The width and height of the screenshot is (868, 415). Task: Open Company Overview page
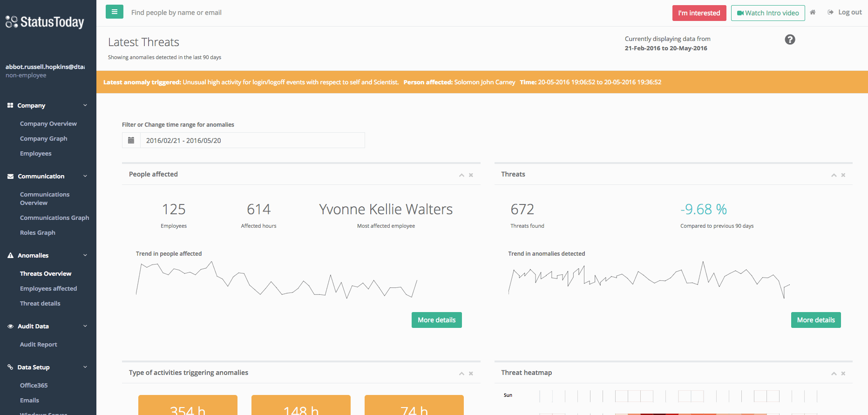(x=48, y=124)
